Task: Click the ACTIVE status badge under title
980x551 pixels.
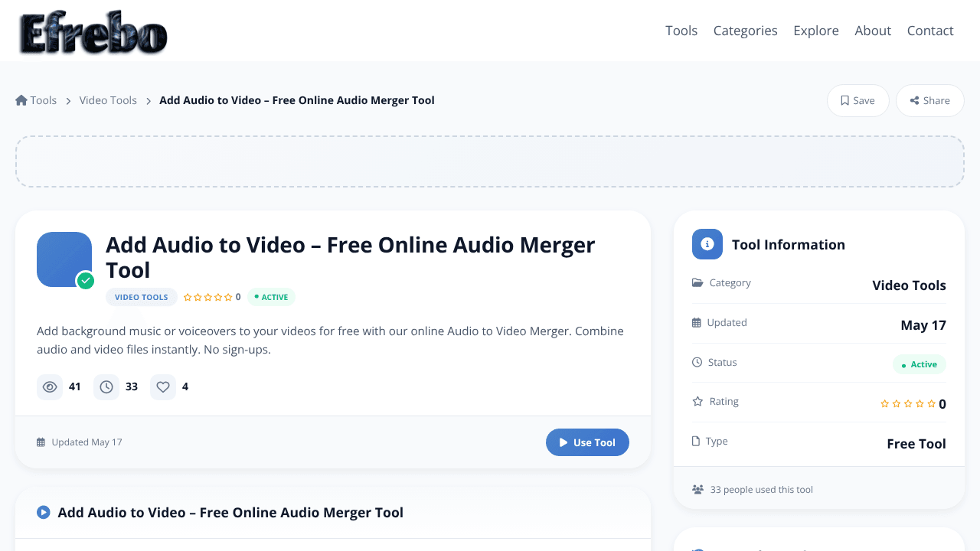Action: tap(271, 297)
